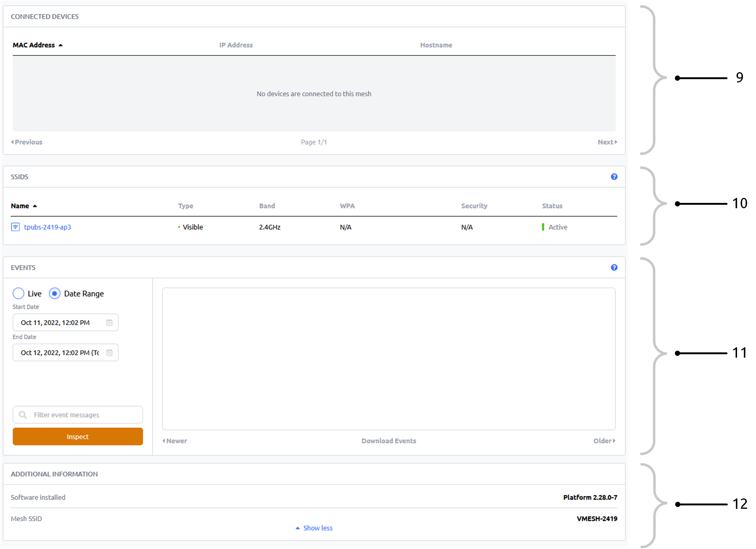756x549 pixels.
Task: Go to Next page of devices
Action: (607, 142)
